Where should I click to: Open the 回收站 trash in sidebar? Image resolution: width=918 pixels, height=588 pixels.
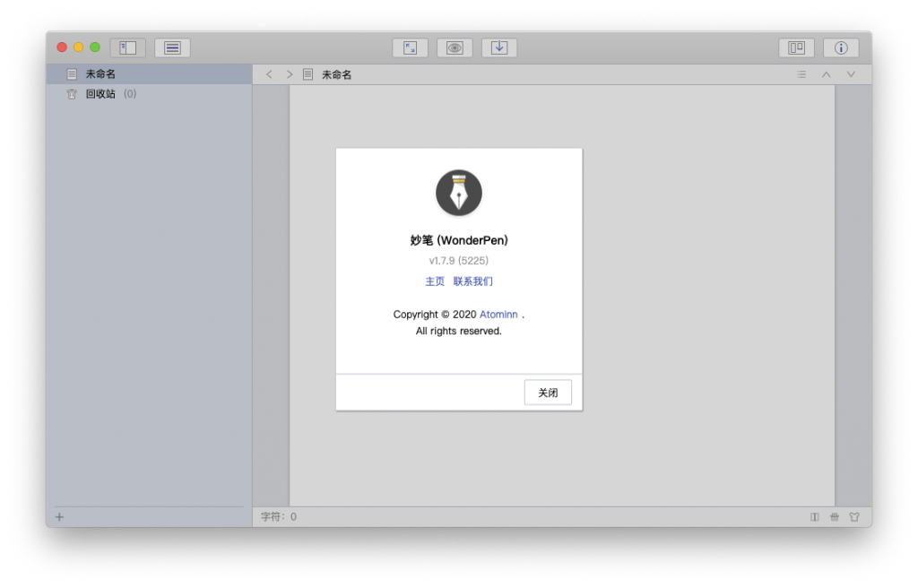[x=150, y=94]
